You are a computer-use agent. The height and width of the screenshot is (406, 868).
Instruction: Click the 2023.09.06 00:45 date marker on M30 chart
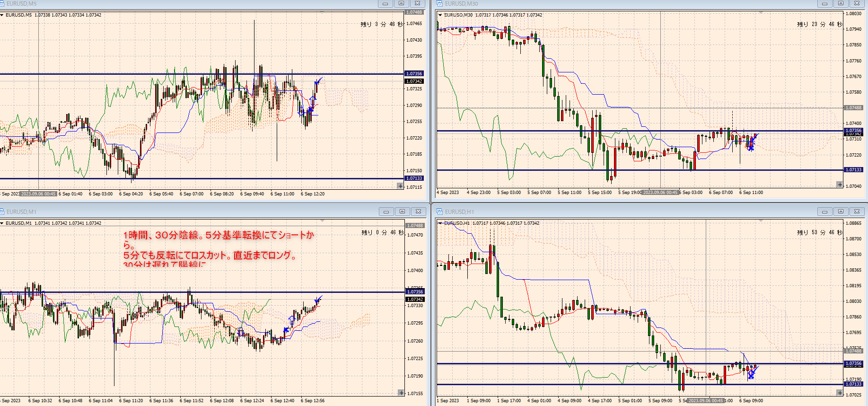660,193
